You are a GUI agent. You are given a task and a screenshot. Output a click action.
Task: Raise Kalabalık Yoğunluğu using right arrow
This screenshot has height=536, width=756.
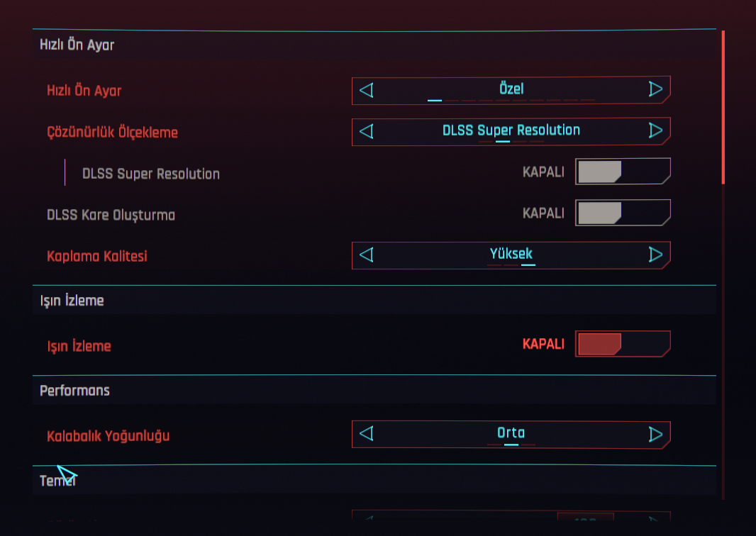tap(655, 434)
